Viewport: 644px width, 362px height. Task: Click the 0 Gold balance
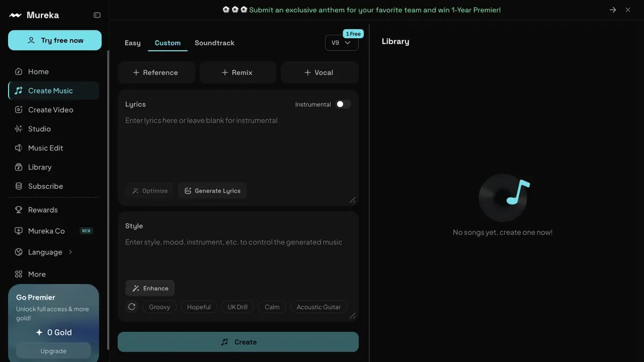(54, 333)
